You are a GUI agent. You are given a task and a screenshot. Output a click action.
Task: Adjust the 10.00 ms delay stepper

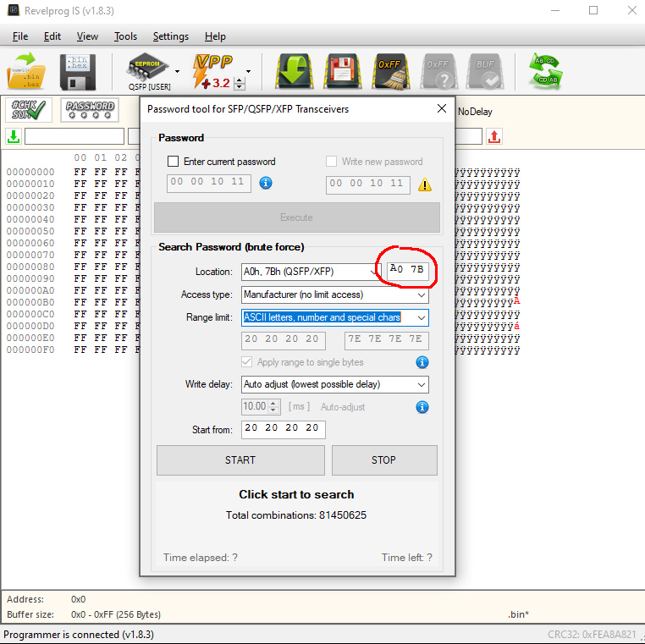click(x=273, y=407)
